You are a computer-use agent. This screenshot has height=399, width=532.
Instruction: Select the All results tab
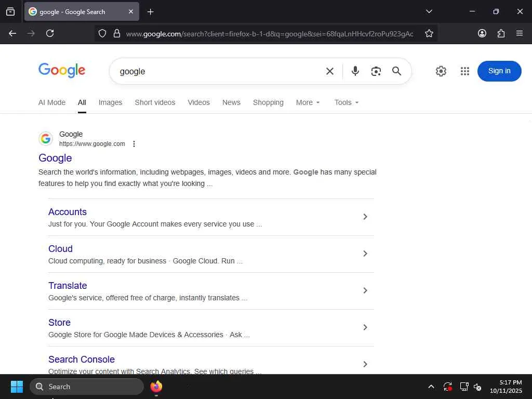[82, 102]
